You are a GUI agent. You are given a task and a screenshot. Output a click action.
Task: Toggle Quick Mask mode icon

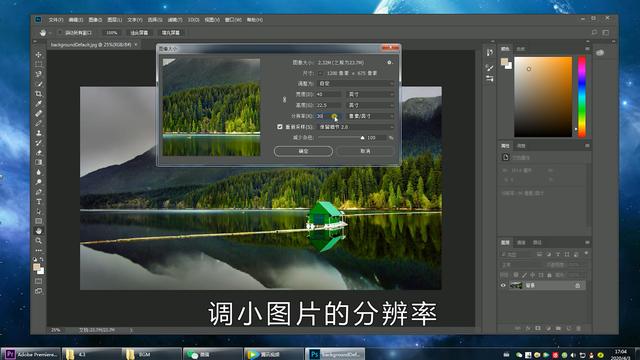point(39,281)
